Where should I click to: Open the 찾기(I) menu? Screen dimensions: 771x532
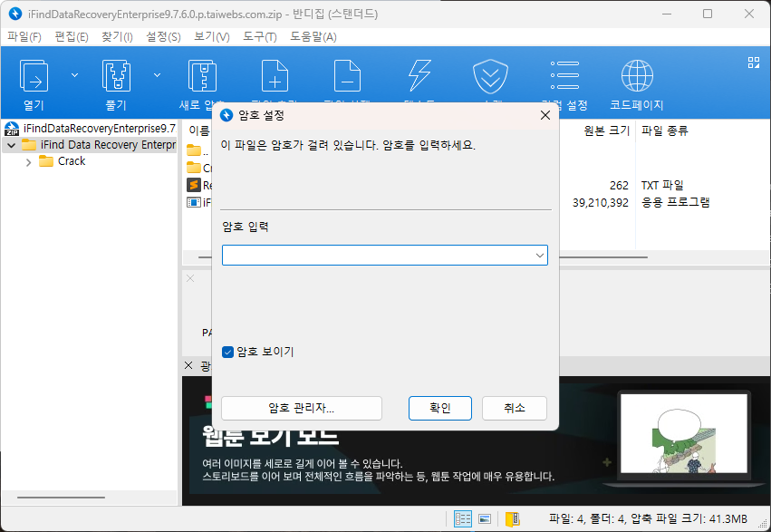(x=117, y=37)
